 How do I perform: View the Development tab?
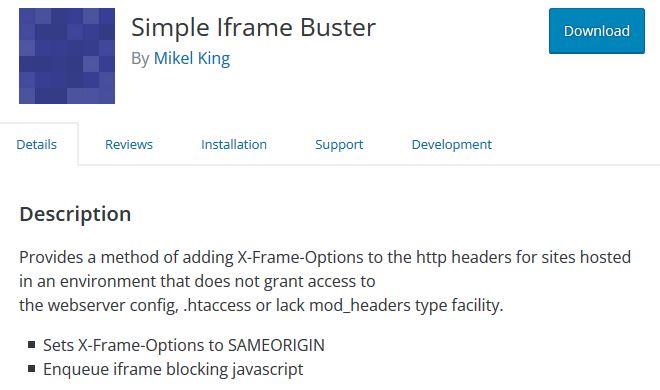coord(452,144)
